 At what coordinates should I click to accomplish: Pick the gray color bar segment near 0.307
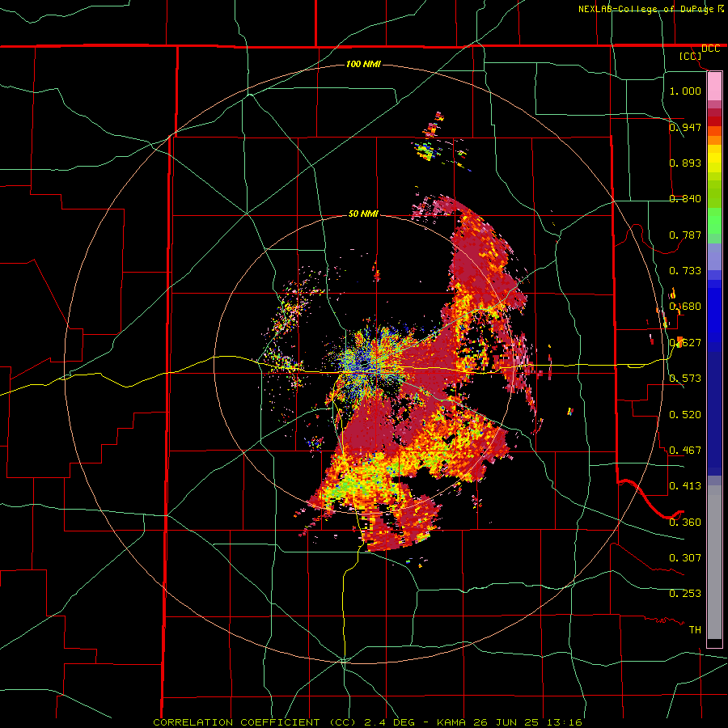(x=714, y=562)
